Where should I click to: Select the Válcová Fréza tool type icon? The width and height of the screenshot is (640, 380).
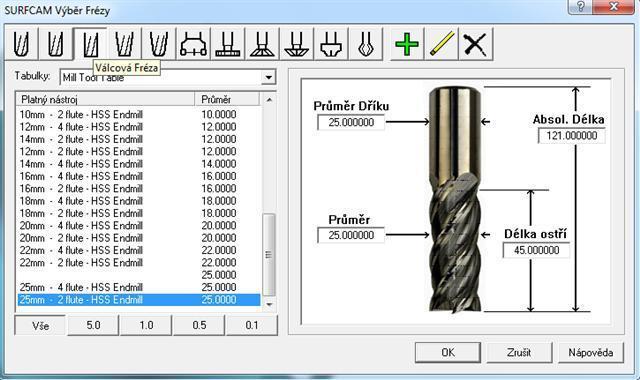click(x=90, y=44)
